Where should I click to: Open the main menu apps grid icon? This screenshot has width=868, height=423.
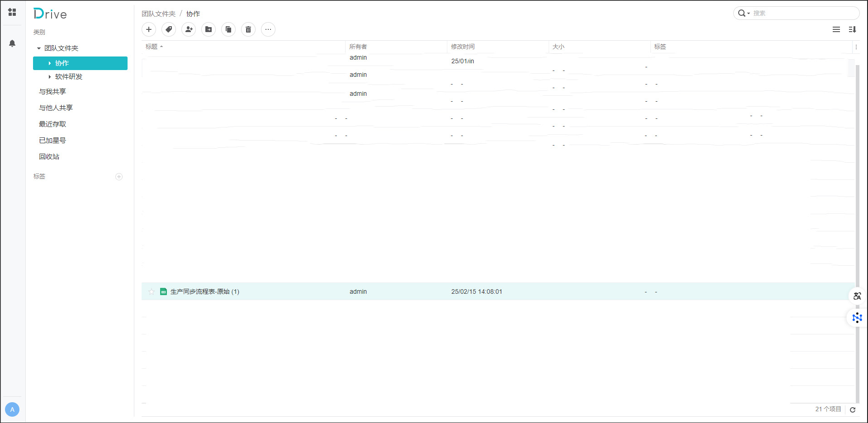[12, 12]
